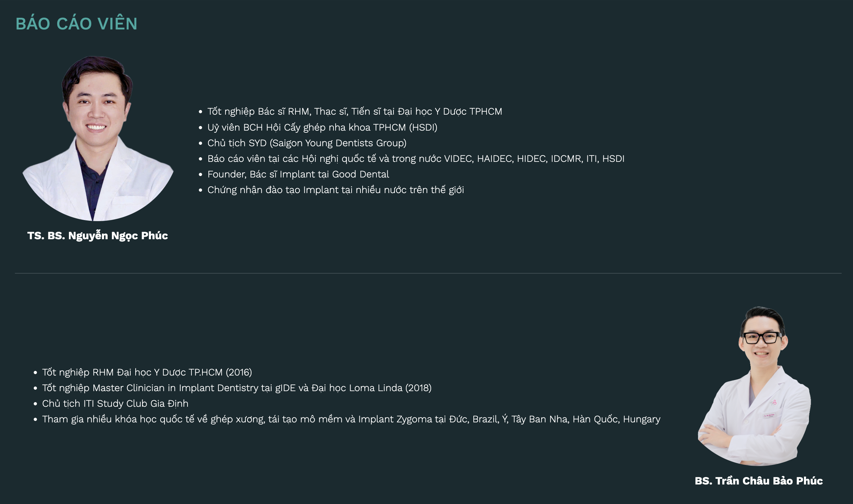Click the Saigon Young Dentists Group line
This screenshot has width=853, height=504.
[x=307, y=143]
